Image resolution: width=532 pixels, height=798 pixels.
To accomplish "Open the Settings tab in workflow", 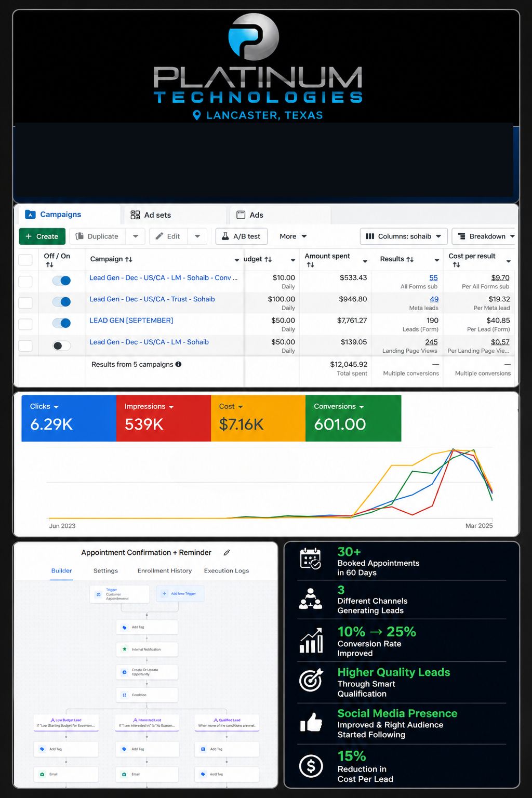I will pos(105,570).
